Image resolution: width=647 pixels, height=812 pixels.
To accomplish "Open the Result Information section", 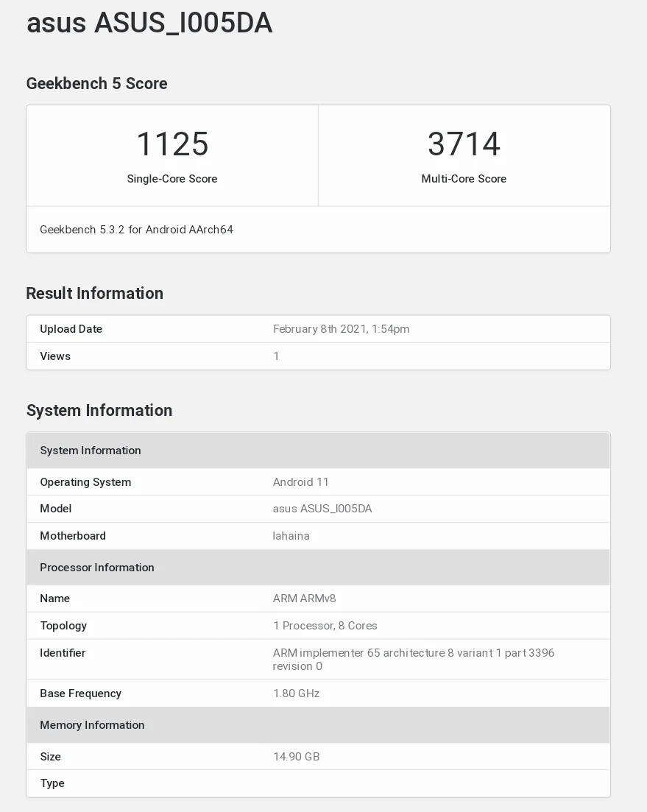I will tap(94, 293).
